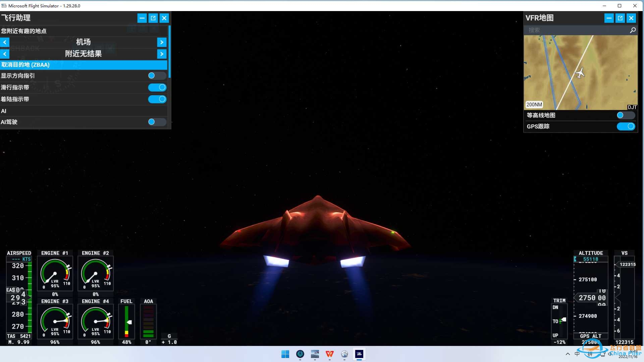644x362 pixels.
Task: Click the VFR map search magnifier icon
Action: 633,30
